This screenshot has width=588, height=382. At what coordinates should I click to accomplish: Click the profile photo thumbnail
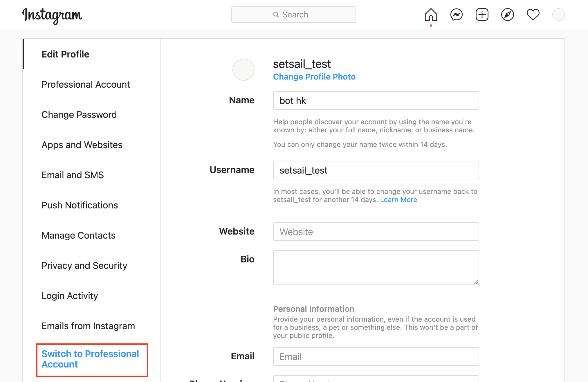[243, 70]
